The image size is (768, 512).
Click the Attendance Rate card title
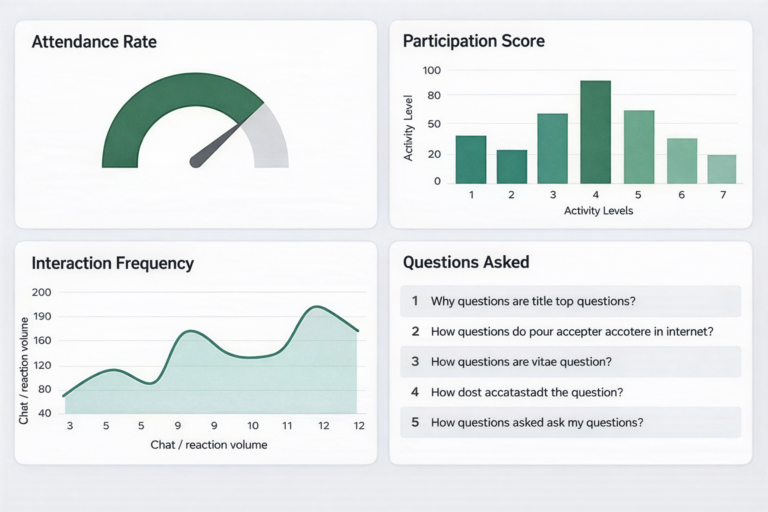(94, 42)
